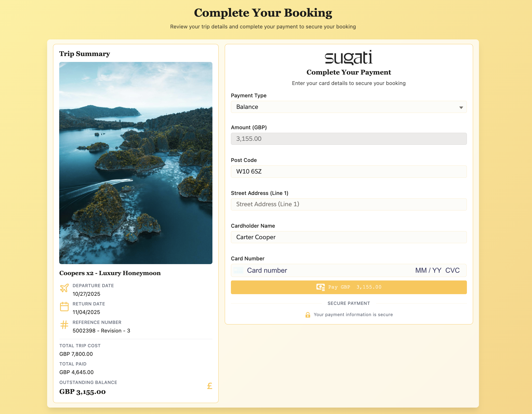Click the MM / YY expiry field
Image resolution: width=532 pixels, height=414 pixels.
coord(428,270)
